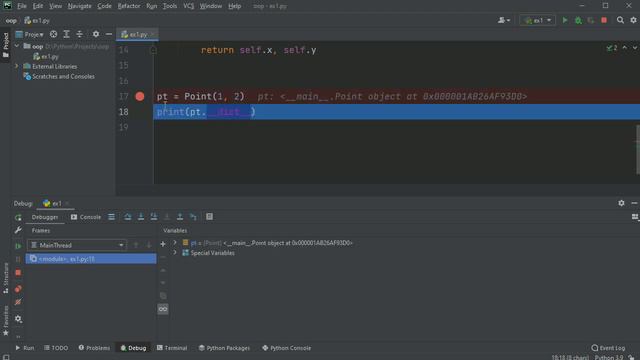Open the Event Log
This screenshot has width=640, height=360.
click(x=608, y=348)
